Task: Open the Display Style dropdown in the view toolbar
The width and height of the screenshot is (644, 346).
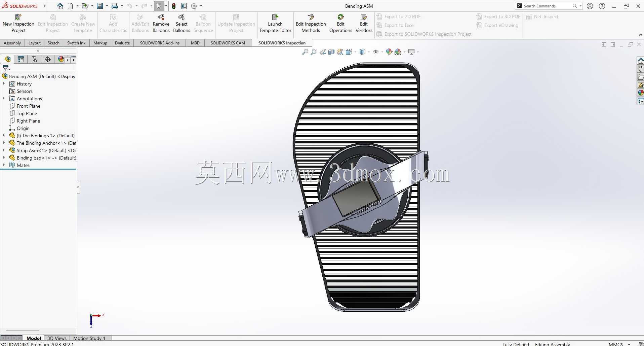Action: (x=369, y=52)
